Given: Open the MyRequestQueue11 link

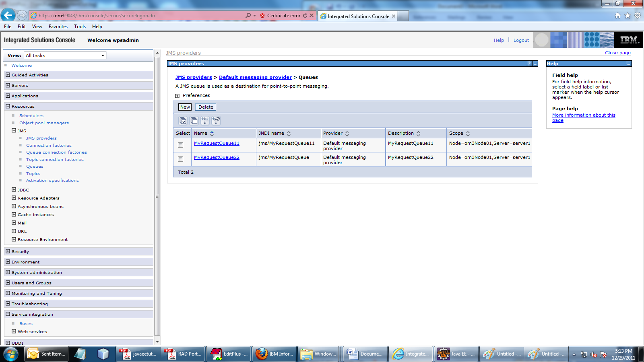Looking at the screenshot, I should [x=217, y=143].
